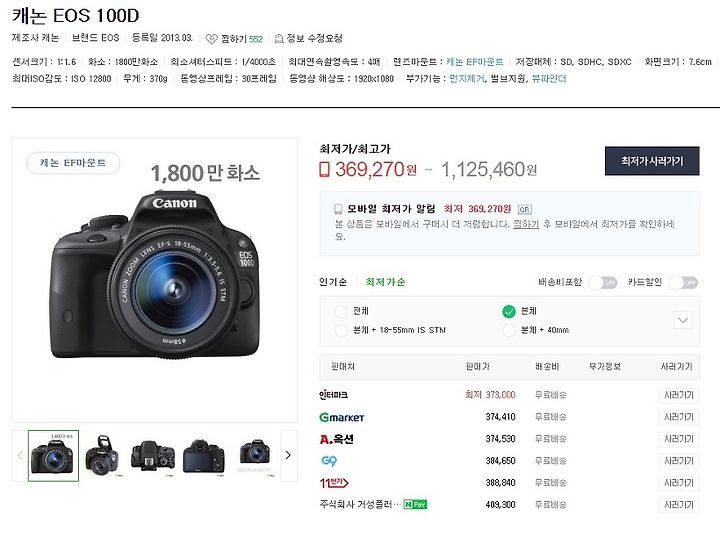The height and width of the screenshot is (537, 720).
Task: Select the first front-view camera thumbnail
Action: click(x=53, y=456)
